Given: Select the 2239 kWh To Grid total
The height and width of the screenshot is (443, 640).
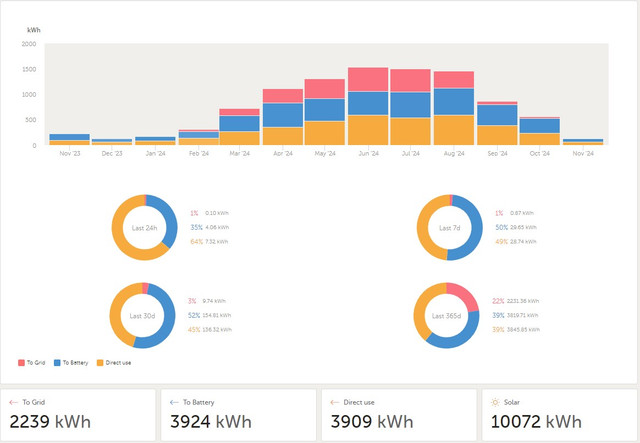Looking at the screenshot, I should pyautogui.click(x=50, y=421).
